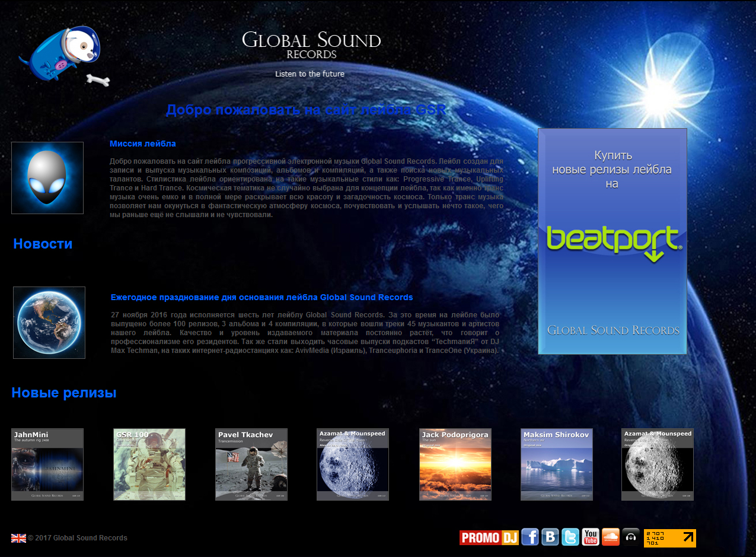
Task: Click the Earth globe news image
Action: click(x=49, y=323)
